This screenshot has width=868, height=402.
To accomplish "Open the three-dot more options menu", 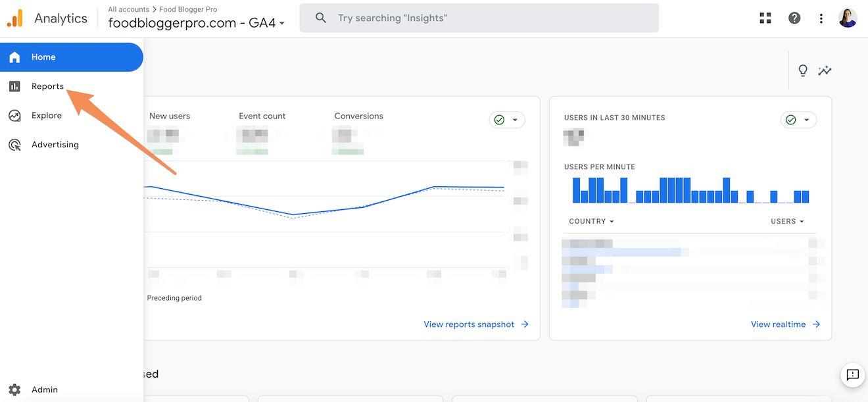I will (821, 18).
